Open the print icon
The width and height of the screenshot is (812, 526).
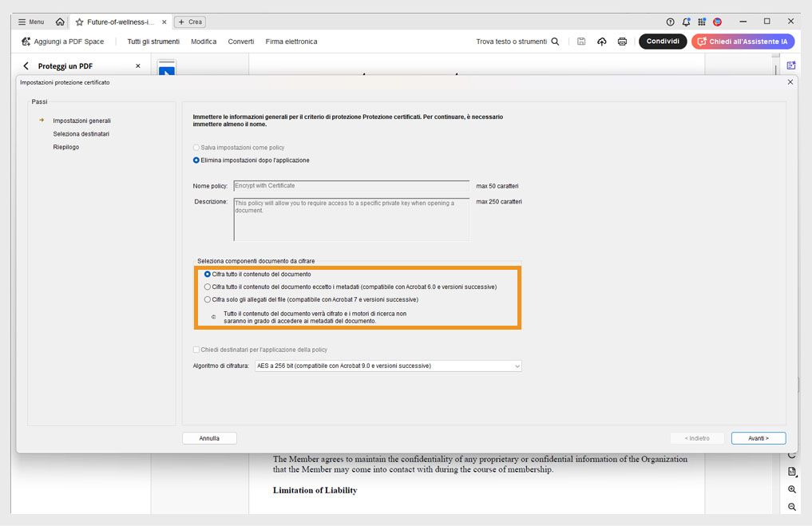tap(623, 41)
